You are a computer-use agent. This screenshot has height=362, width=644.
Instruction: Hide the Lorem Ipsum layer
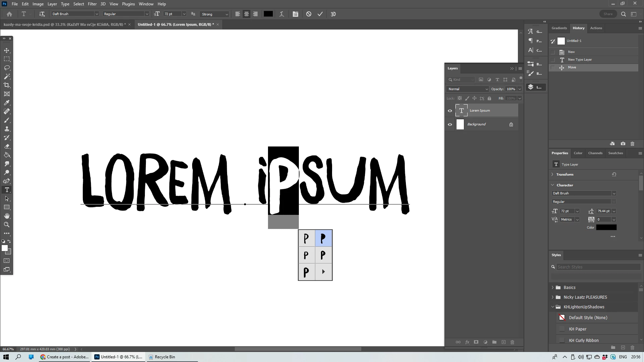pos(450,111)
